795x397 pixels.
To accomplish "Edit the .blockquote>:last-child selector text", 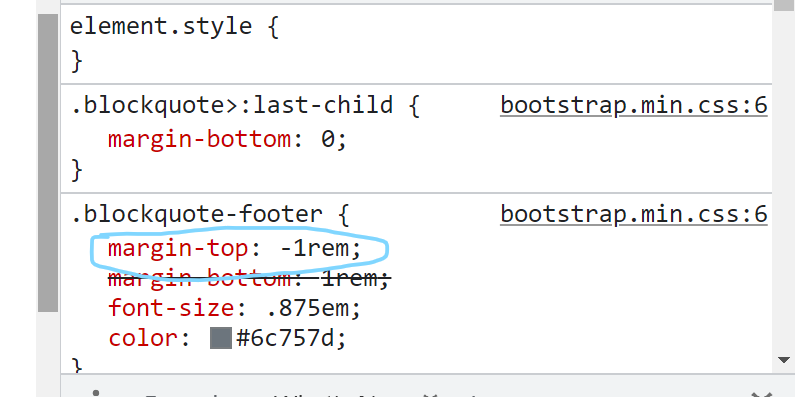I will [x=231, y=105].
